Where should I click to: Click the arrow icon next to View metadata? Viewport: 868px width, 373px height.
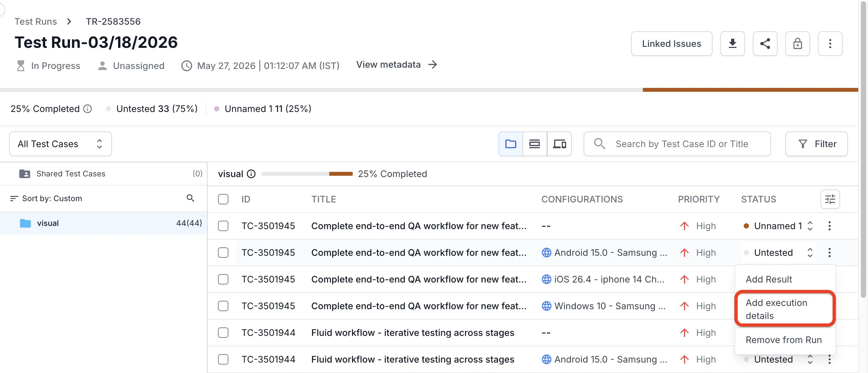[433, 64]
